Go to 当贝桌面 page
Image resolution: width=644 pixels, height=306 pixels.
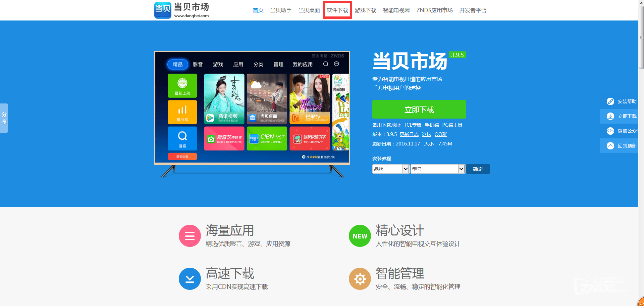[x=309, y=10]
